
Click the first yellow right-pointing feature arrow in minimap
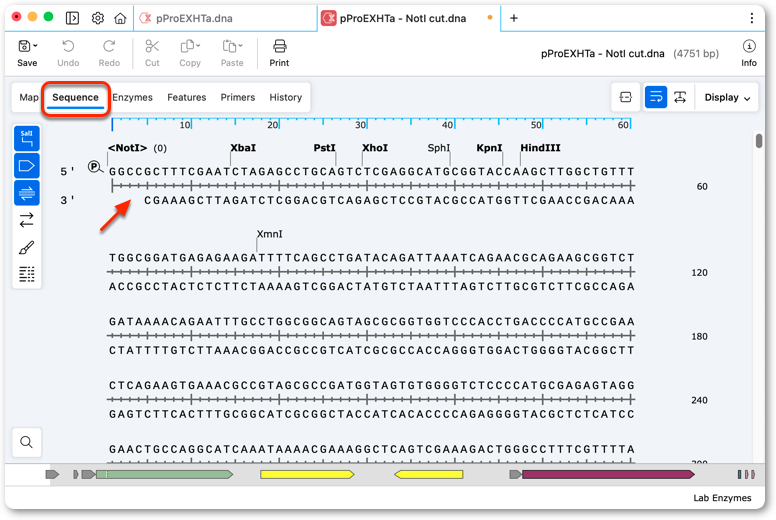click(x=307, y=474)
